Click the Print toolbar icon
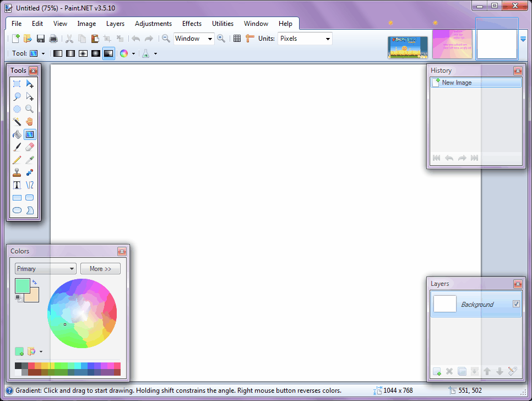This screenshot has width=532, height=401. coord(53,39)
